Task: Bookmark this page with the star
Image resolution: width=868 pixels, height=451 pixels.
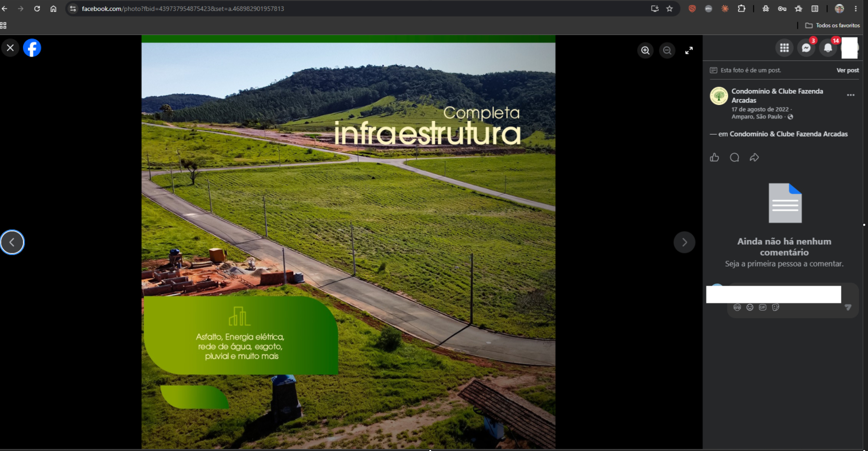Action: (x=670, y=8)
